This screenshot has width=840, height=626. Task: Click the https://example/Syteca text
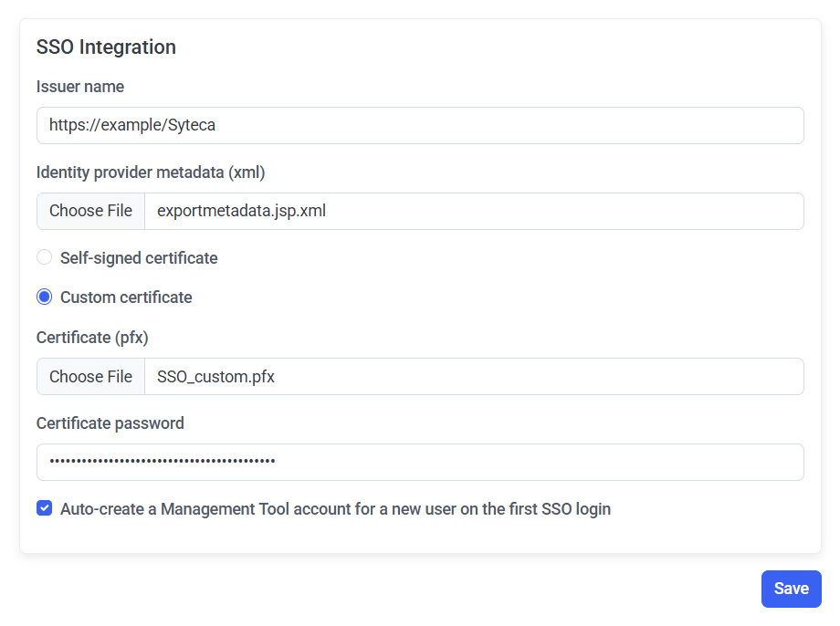[132, 125]
